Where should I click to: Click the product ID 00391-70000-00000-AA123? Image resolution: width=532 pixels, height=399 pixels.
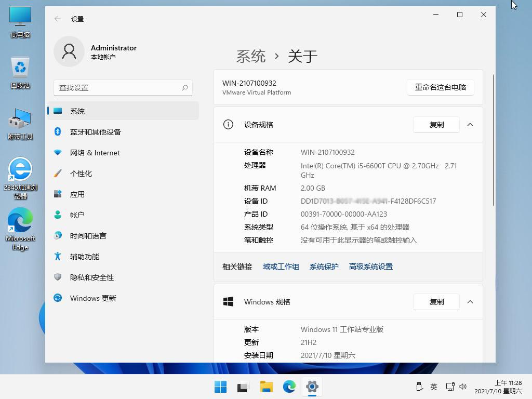[344, 214]
